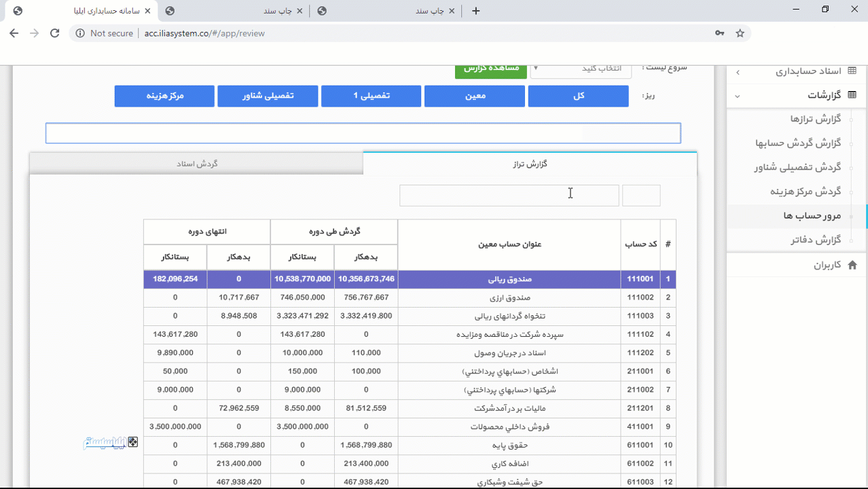868x489 pixels.
Task: Click the Not secure info icon
Action: click(x=80, y=33)
